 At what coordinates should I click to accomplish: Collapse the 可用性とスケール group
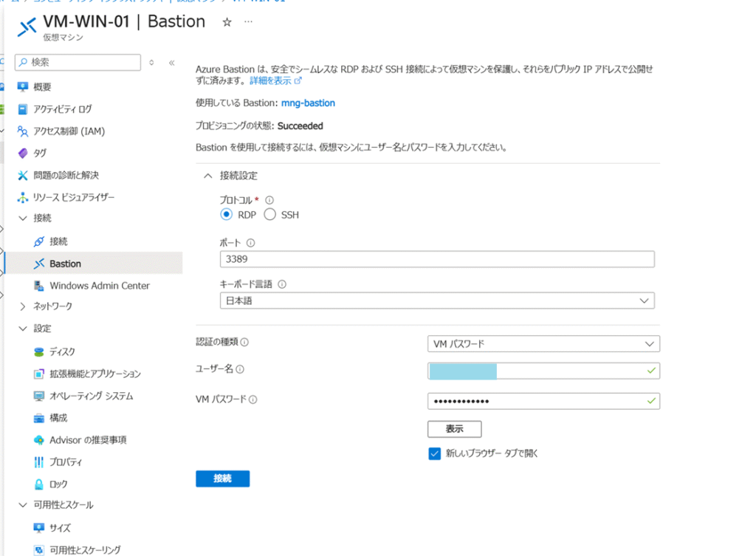[23, 505]
